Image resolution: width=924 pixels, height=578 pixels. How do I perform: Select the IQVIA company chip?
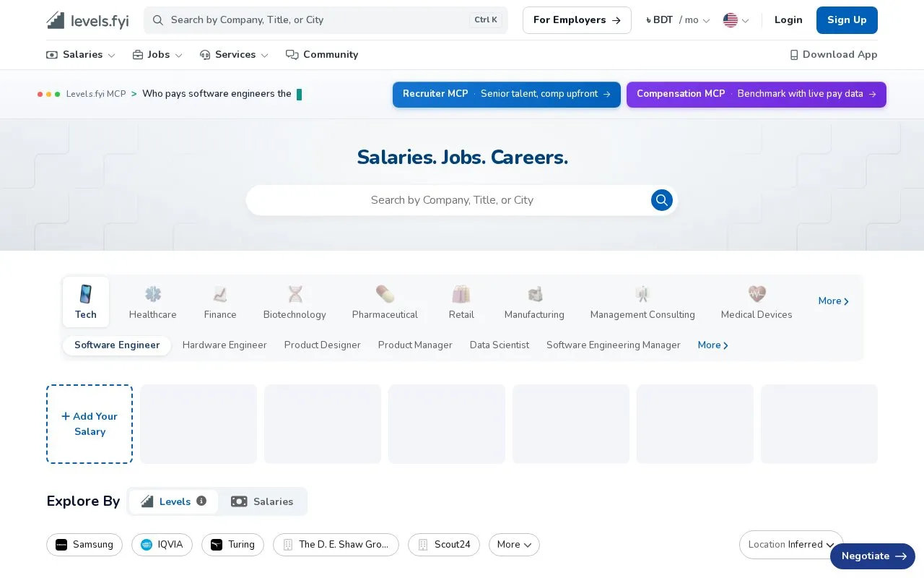click(x=162, y=545)
